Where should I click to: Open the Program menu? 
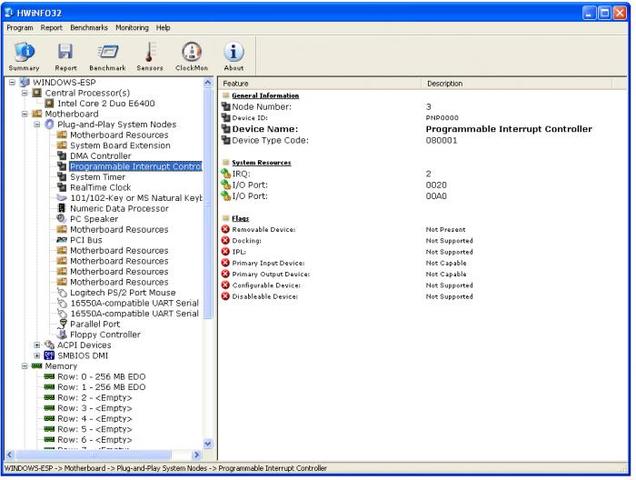pos(20,28)
